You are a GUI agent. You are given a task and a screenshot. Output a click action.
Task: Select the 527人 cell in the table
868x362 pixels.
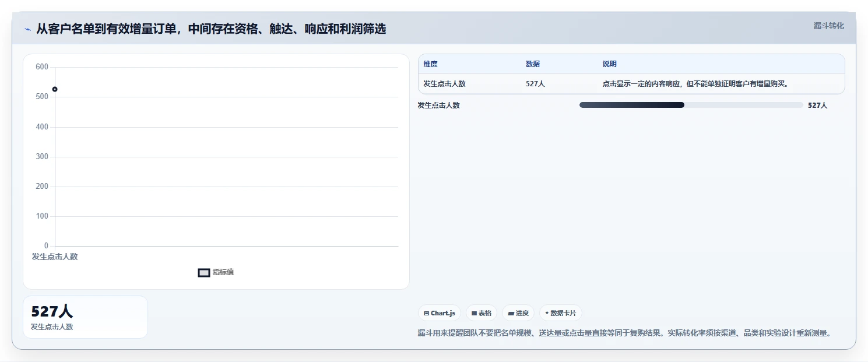tap(535, 84)
